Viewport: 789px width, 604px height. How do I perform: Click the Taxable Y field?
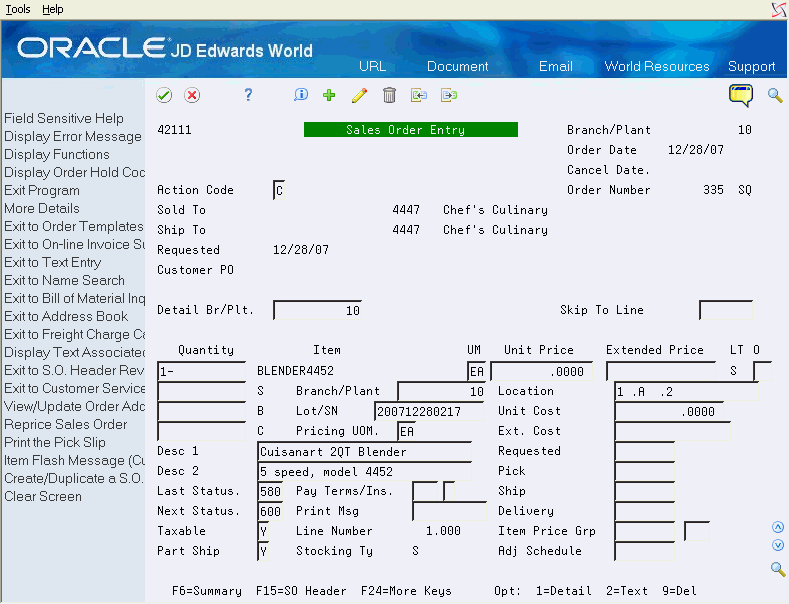pyautogui.click(x=263, y=531)
